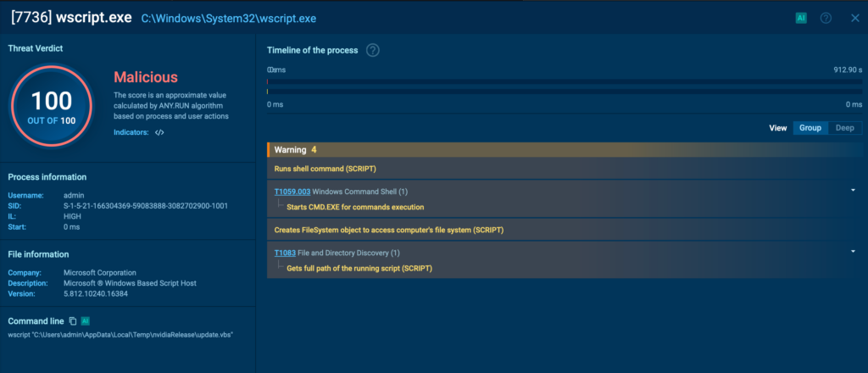Image resolution: width=868 pixels, height=373 pixels.
Task: Copy the command line with copy icon
Action: (x=72, y=321)
